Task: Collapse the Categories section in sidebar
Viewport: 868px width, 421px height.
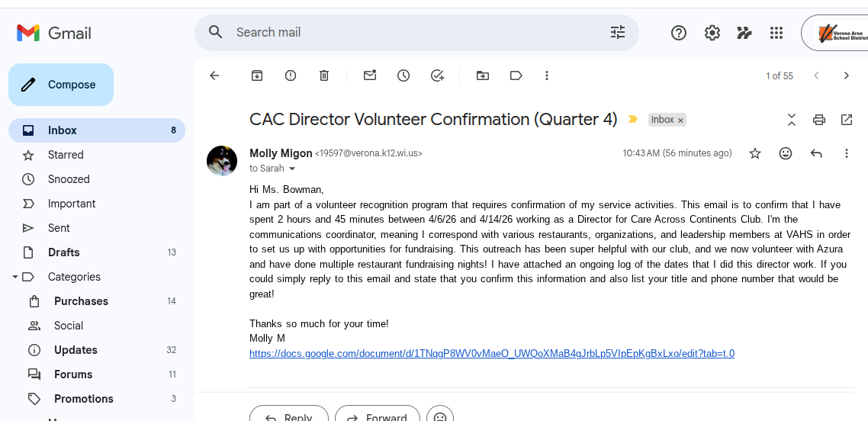Action: point(15,277)
